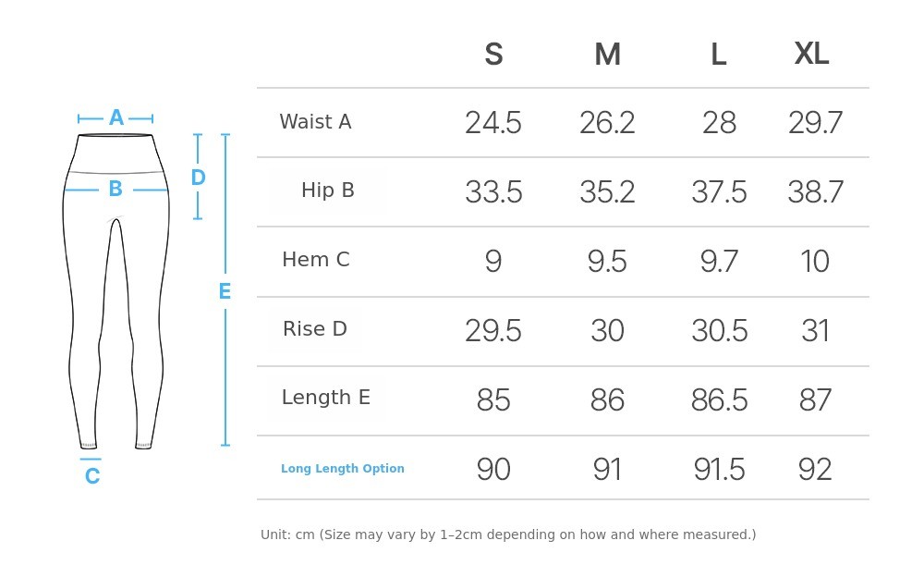Click the 91.5 long length value

pos(720,470)
